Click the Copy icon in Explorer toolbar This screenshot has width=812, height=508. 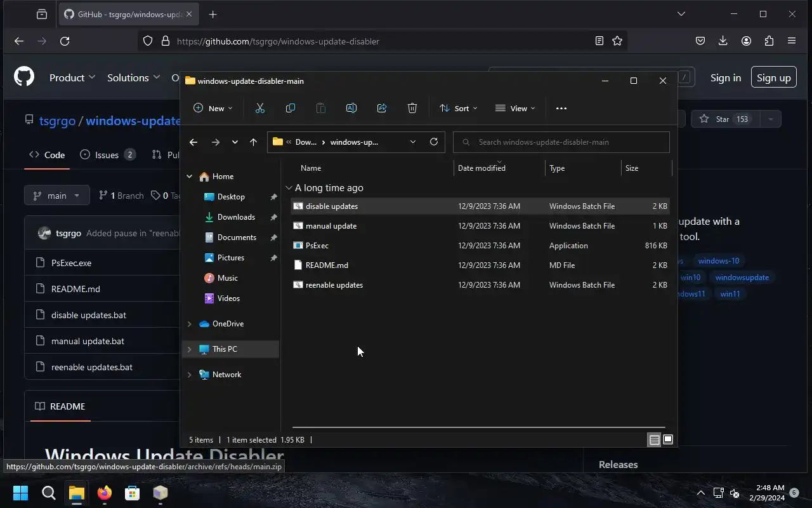coord(291,108)
